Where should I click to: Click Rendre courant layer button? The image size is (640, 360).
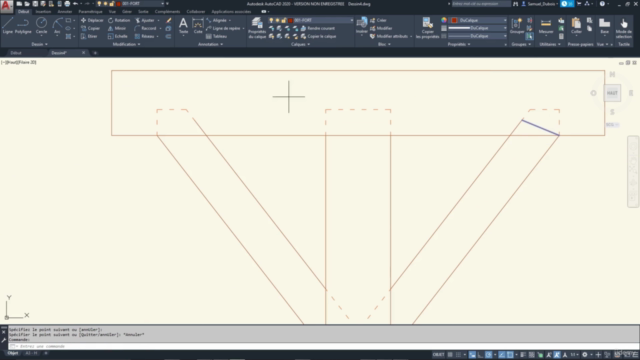(318, 28)
